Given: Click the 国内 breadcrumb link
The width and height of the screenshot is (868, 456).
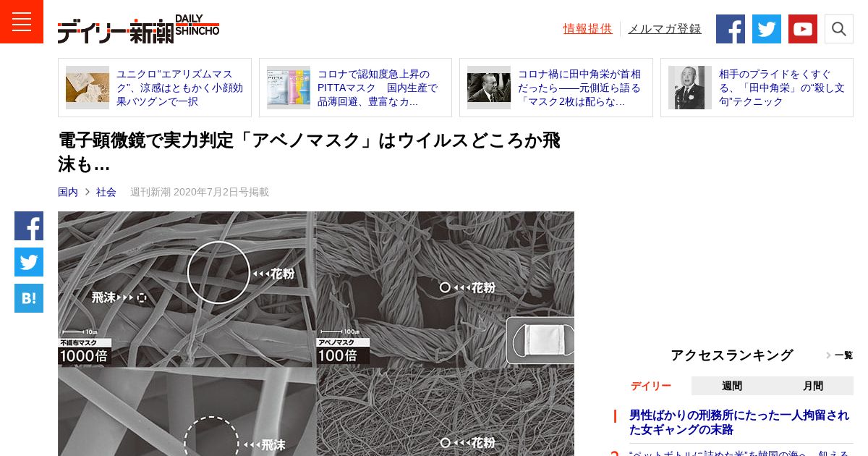Looking at the screenshot, I should [x=68, y=192].
